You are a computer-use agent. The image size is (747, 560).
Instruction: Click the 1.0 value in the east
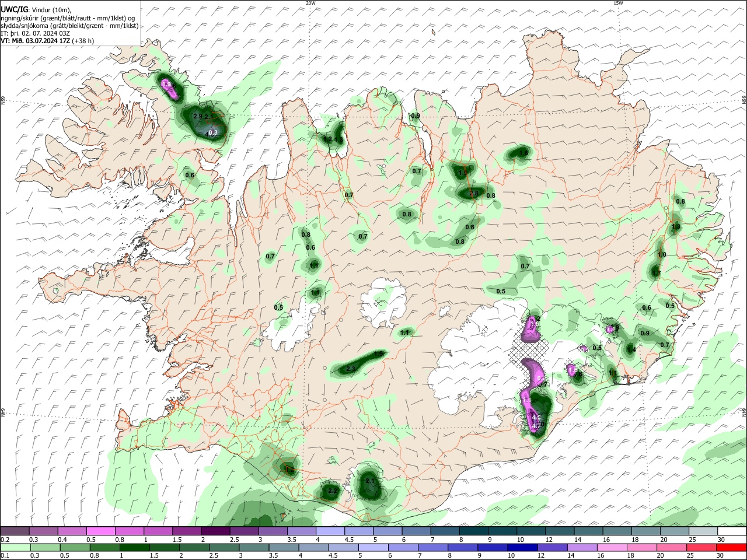[662, 255]
